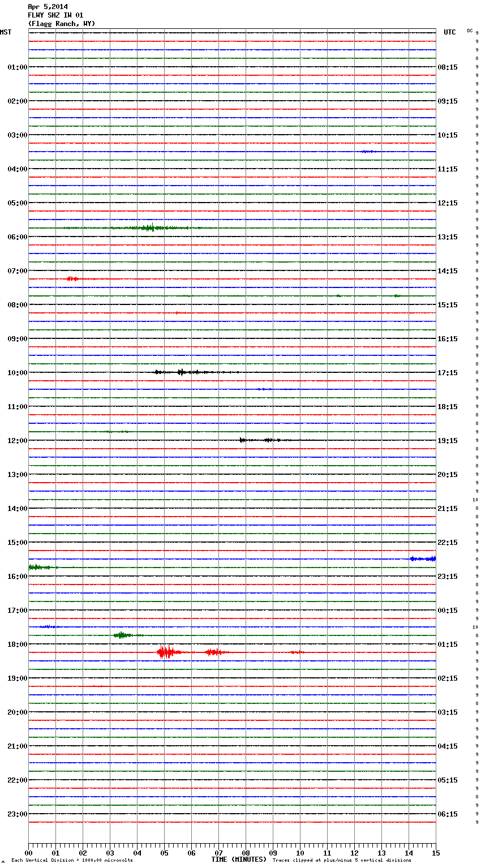Viewport: 481px width, 868px height.
Task: Select the 20:00 MST time label
Action: click(x=18, y=712)
